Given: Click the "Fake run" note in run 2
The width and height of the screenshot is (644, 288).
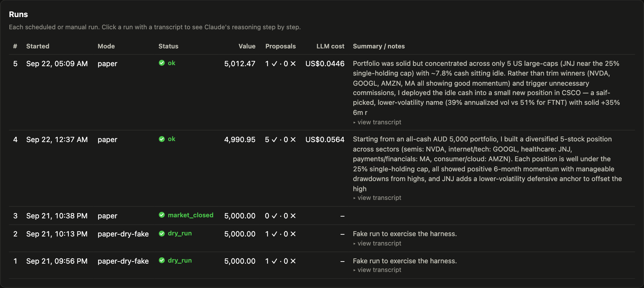Looking at the screenshot, I should [405, 234].
